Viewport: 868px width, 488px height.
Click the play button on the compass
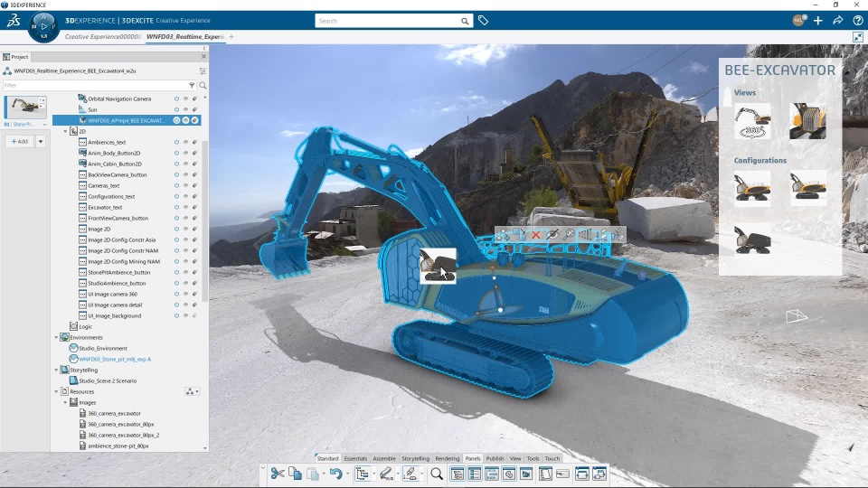click(44, 26)
